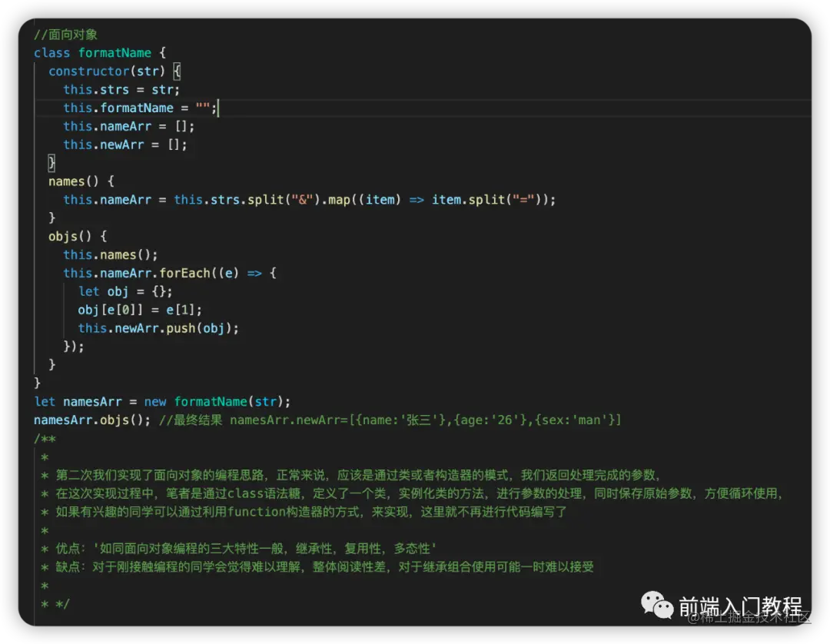The height and width of the screenshot is (644, 830).
Task: Click the comment line starting "第二次我们实现了"
Action: pos(351,475)
